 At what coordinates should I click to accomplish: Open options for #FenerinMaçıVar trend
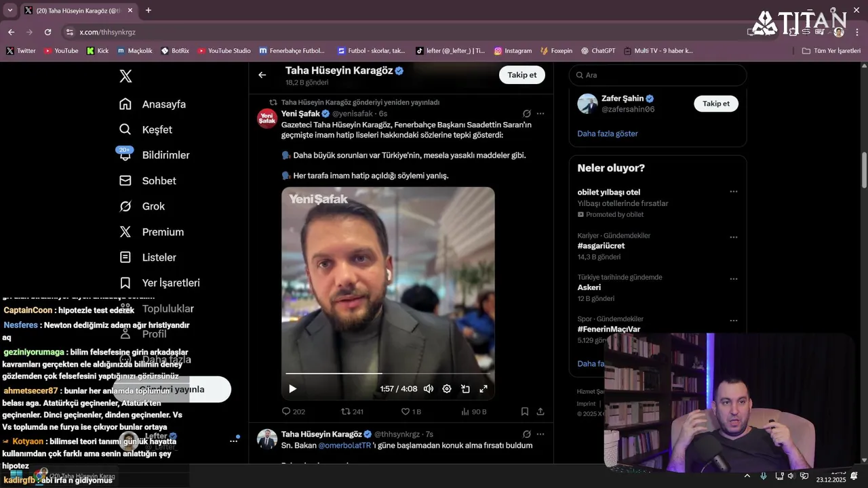pyautogui.click(x=733, y=321)
